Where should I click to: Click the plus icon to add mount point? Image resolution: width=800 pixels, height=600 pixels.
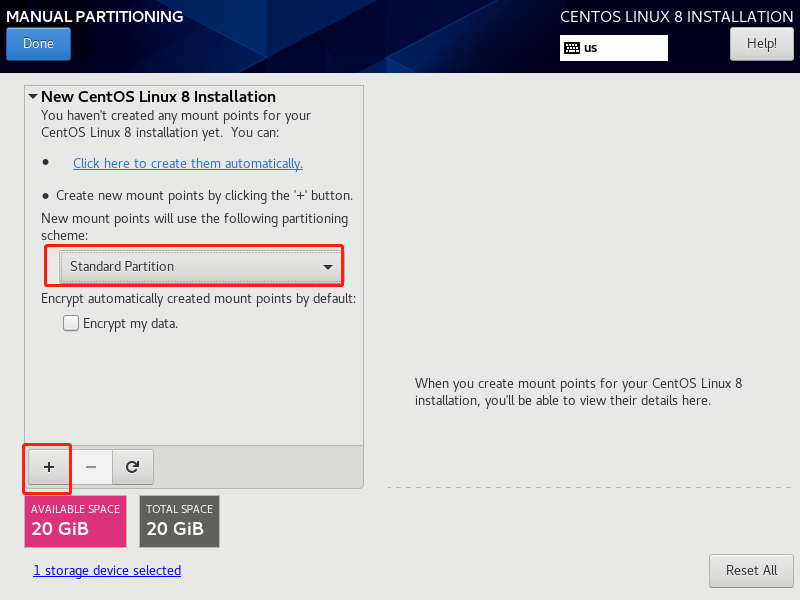coord(49,466)
